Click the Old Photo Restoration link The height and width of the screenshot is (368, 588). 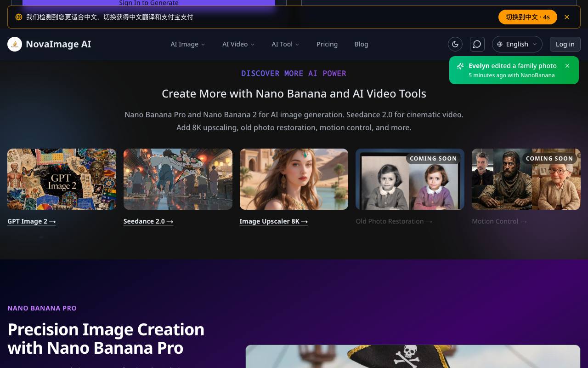pyautogui.click(x=394, y=221)
